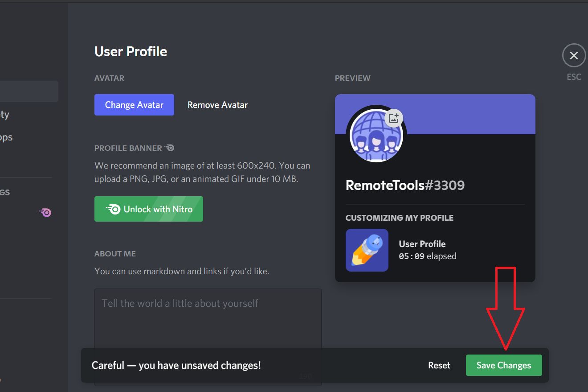Reset the unsaved changes
The image size is (588, 392).
(x=439, y=365)
